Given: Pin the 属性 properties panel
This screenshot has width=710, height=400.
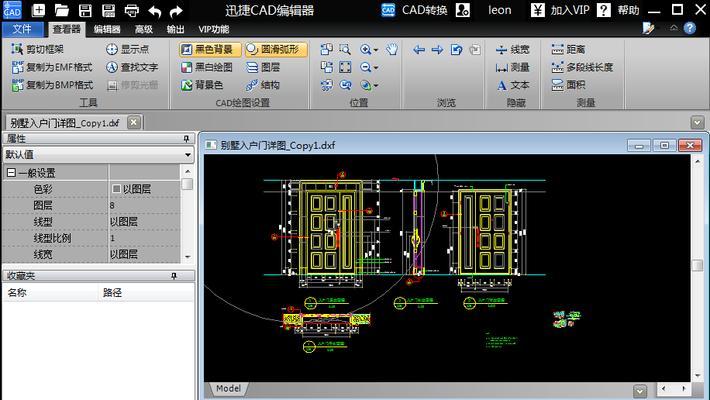Looking at the screenshot, I should (x=186, y=139).
